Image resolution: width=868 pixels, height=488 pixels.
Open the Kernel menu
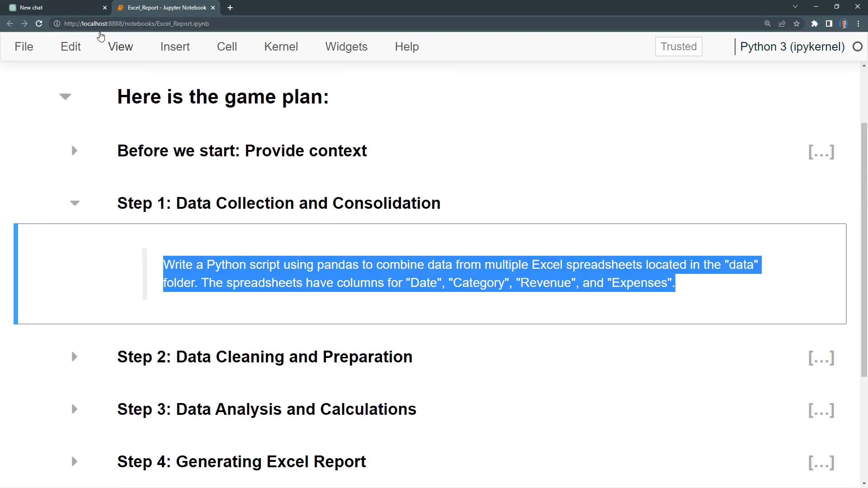[281, 47]
